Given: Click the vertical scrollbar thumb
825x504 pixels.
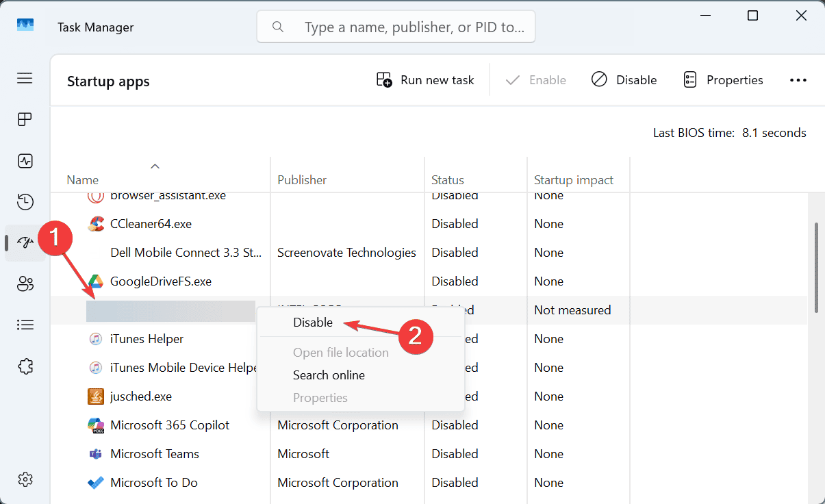Looking at the screenshot, I should 815,267.
